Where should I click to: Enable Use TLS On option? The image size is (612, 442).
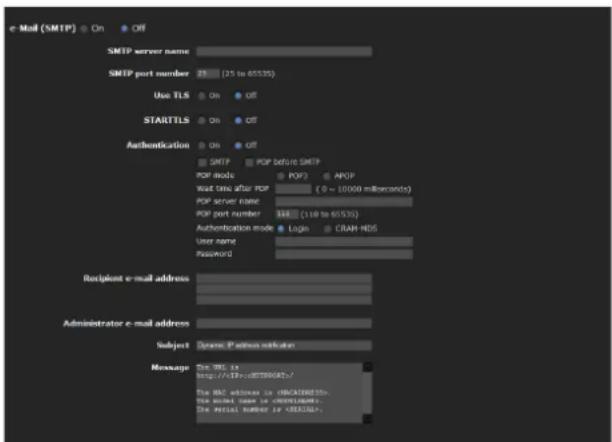[201, 96]
